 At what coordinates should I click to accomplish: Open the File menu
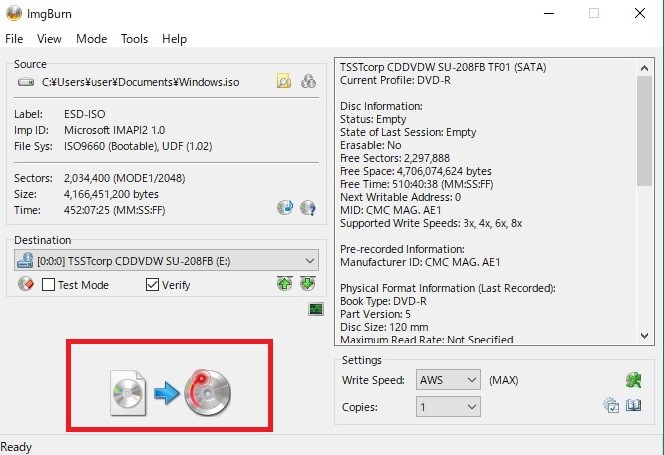(14, 39)
